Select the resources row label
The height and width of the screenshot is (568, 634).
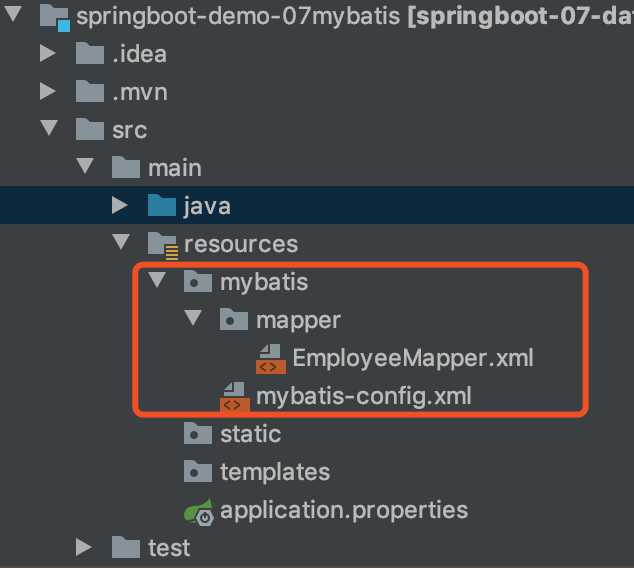(241, 244)
